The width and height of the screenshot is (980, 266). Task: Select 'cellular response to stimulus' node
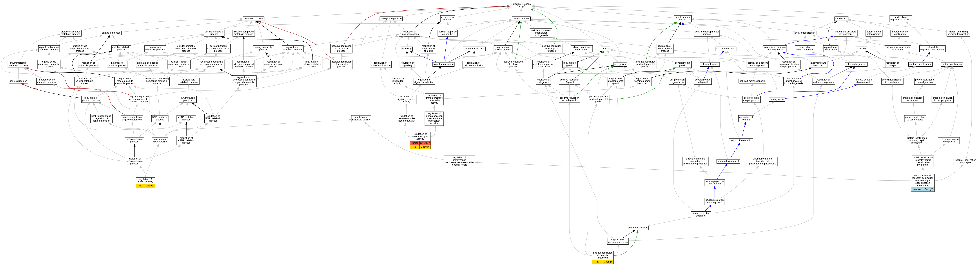447,33
